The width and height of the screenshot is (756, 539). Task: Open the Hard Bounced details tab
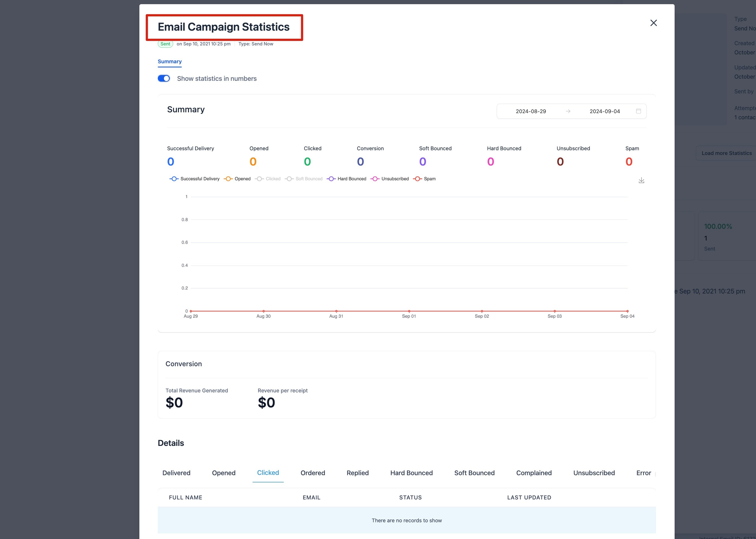click(411, 473)
